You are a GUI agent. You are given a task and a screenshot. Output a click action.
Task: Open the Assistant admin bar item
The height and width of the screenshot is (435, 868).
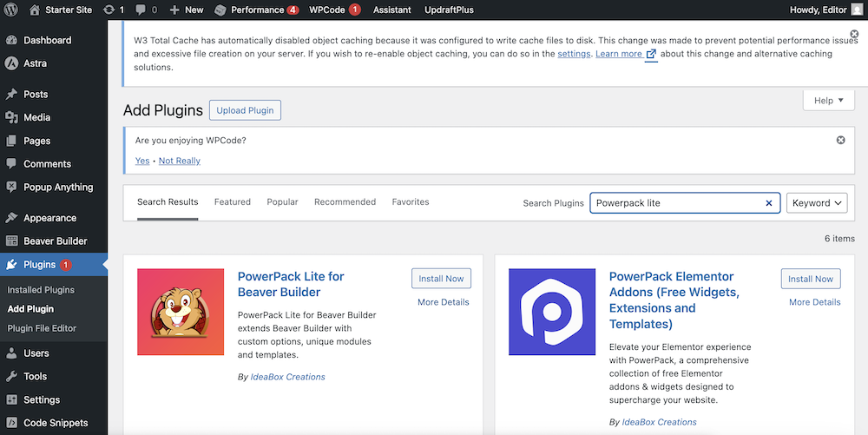click(392, 10)
